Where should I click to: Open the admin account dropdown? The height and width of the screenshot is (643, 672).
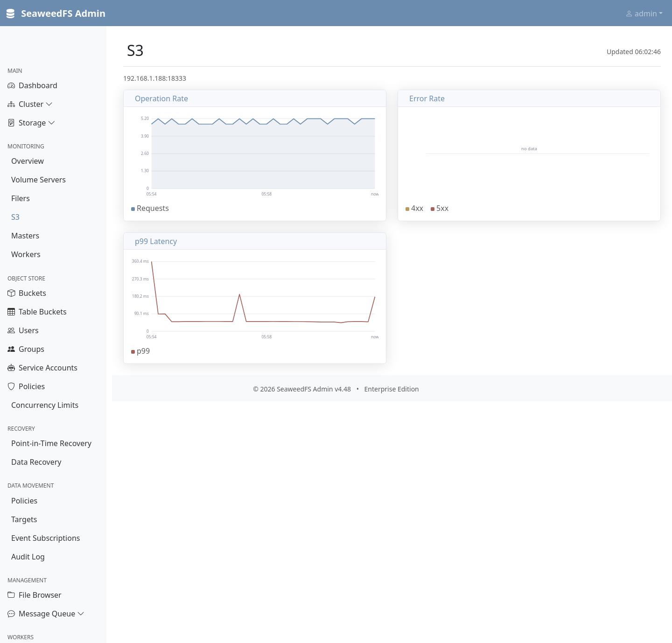pos(644,14)
